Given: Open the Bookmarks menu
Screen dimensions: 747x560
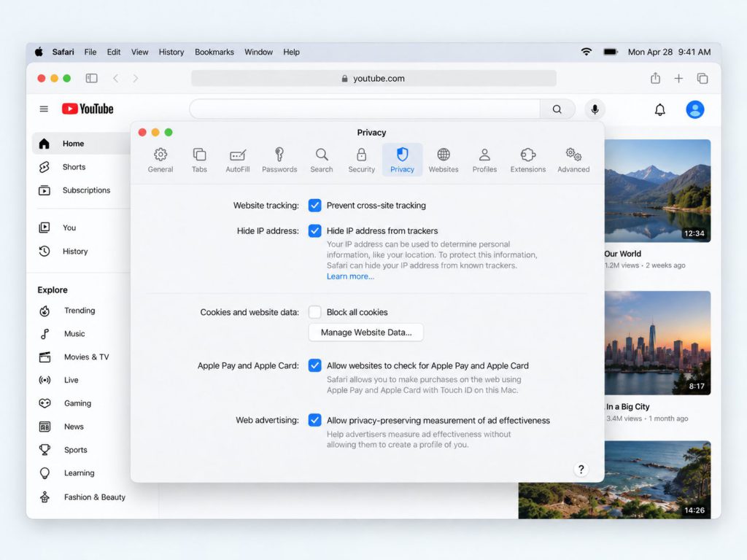Looking at the screenshot, I should coord(214,52).
